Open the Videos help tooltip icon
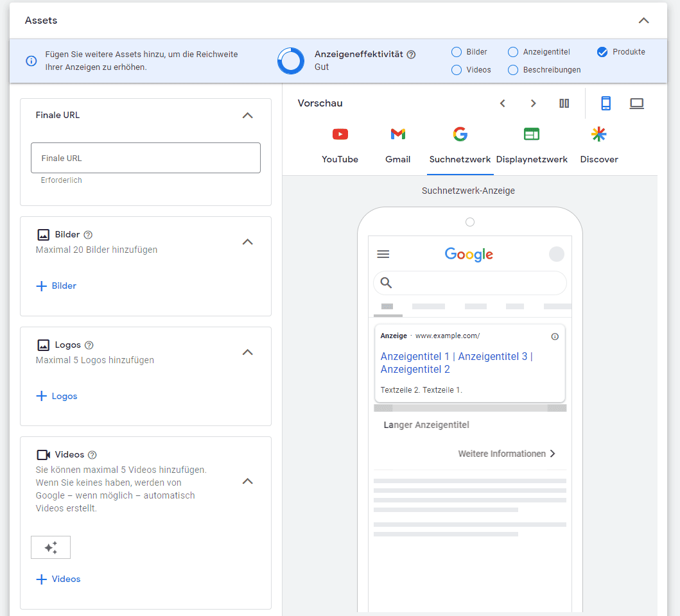 [x=92, y=455]
